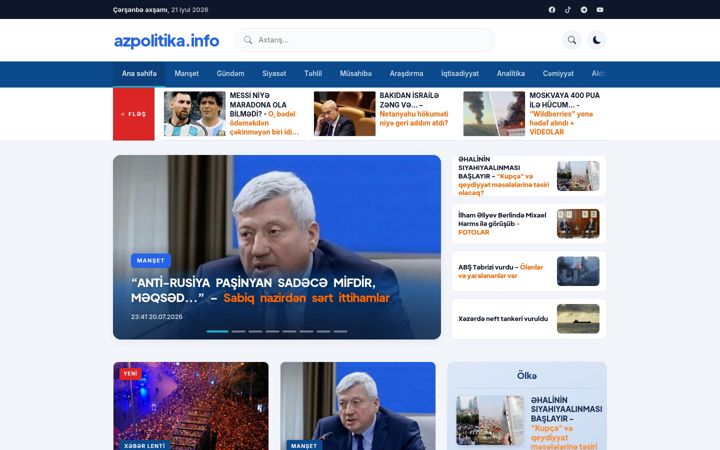
Task: Open the Moscow smoke attack thumbnail
Action: coord(494,114)
